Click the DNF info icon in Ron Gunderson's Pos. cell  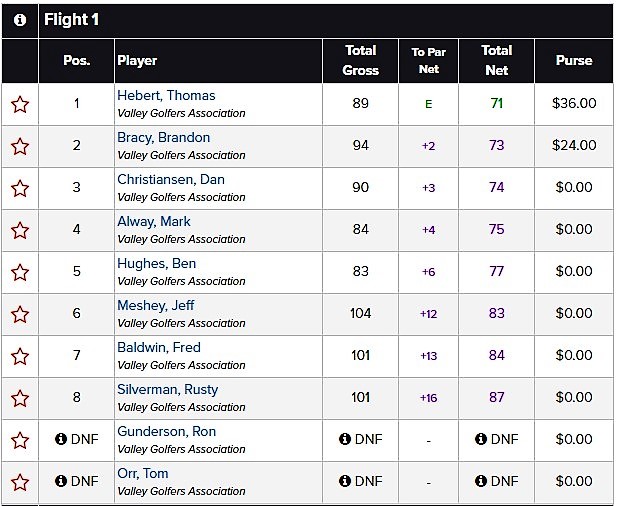pos(61,439)
